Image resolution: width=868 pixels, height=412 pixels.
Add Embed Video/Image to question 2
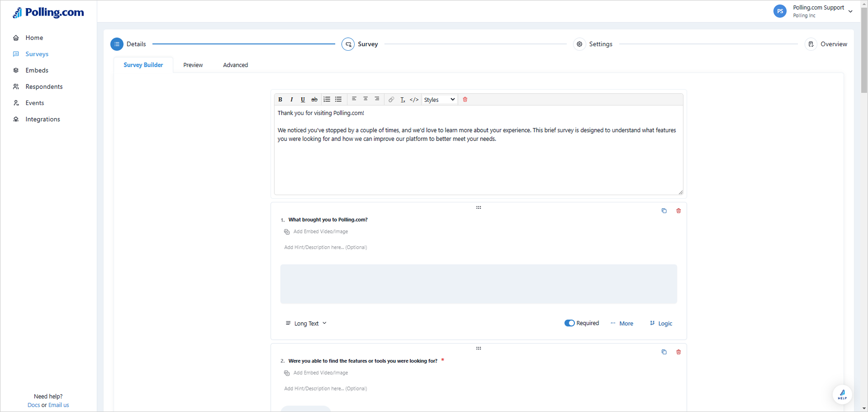pyautogui.click(x=320, y=373)
